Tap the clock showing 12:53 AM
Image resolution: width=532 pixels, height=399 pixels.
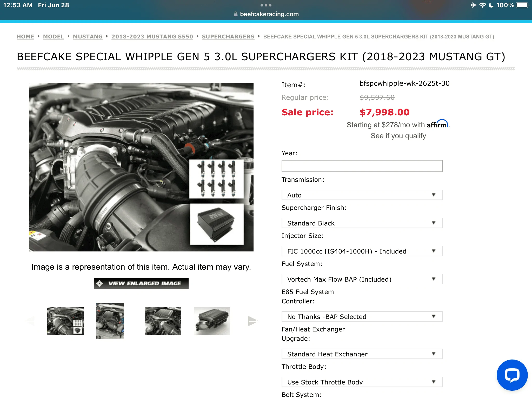[18, 5]
